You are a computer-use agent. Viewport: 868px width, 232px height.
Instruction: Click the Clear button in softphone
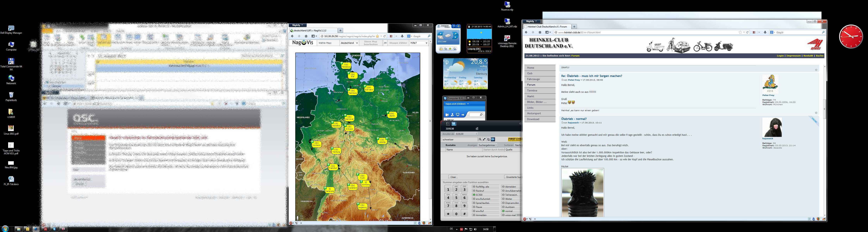pyautogui.click(x=453, y=177)
